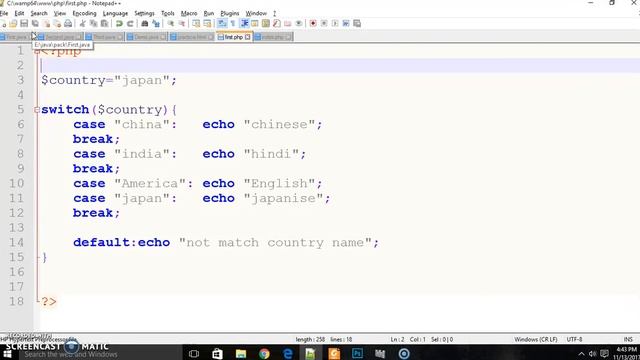
Task: Show hidden system tray icons chevron
Action: point(581,354)
